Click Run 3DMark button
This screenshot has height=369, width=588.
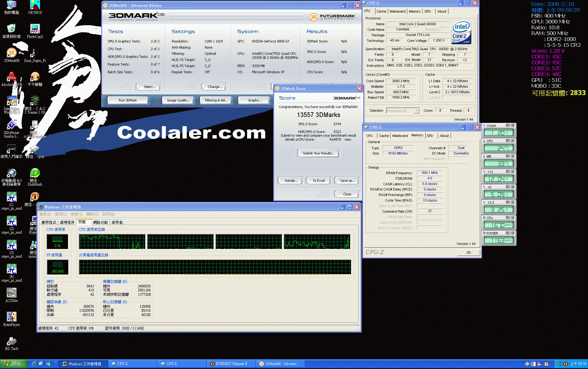128,100
